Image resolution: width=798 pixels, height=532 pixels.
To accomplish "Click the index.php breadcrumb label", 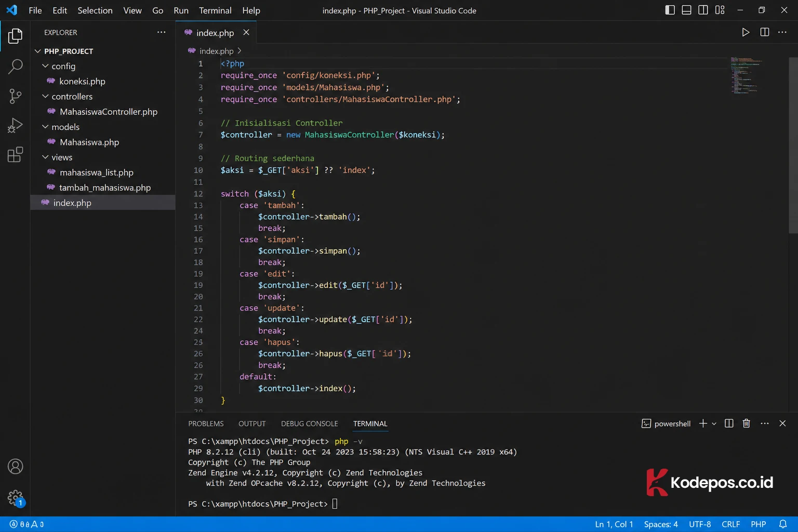I will [x=216, y=51].
